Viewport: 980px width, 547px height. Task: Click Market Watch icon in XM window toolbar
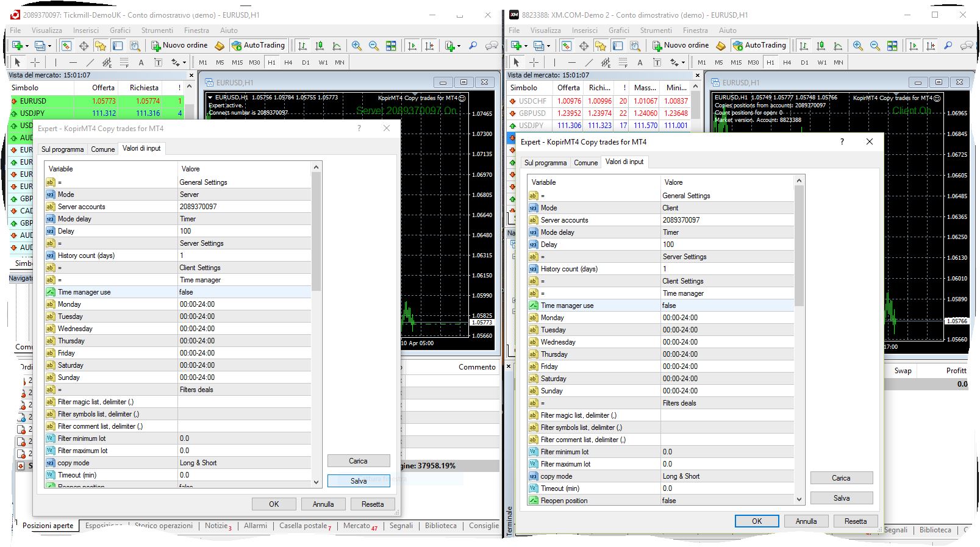567,46
